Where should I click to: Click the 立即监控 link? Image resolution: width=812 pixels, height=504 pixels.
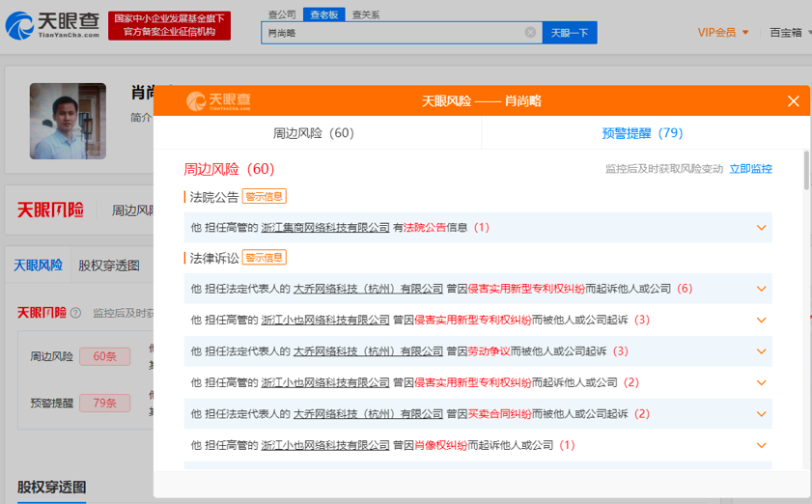(750, 168)
